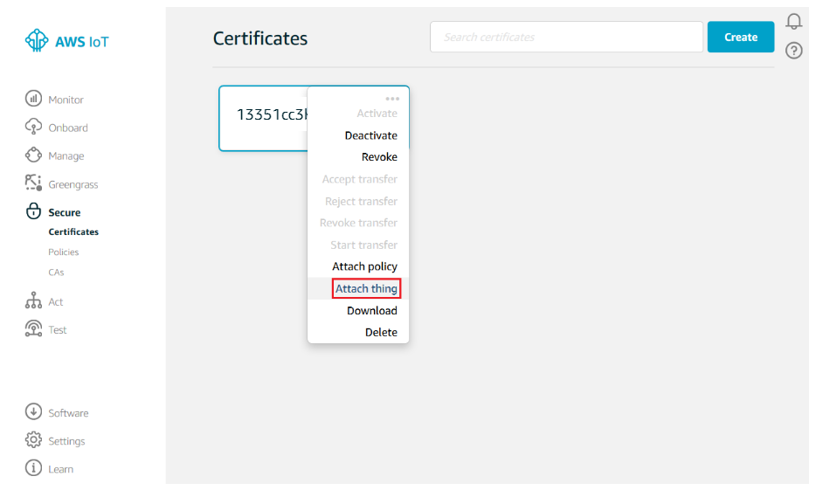Click the help question mark icon
The width and height of the screenshot is (823, 504).
pos(793,51)
